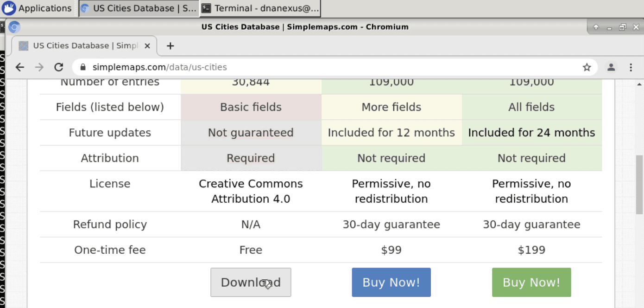Click the browser back arrow

[19, 67]
